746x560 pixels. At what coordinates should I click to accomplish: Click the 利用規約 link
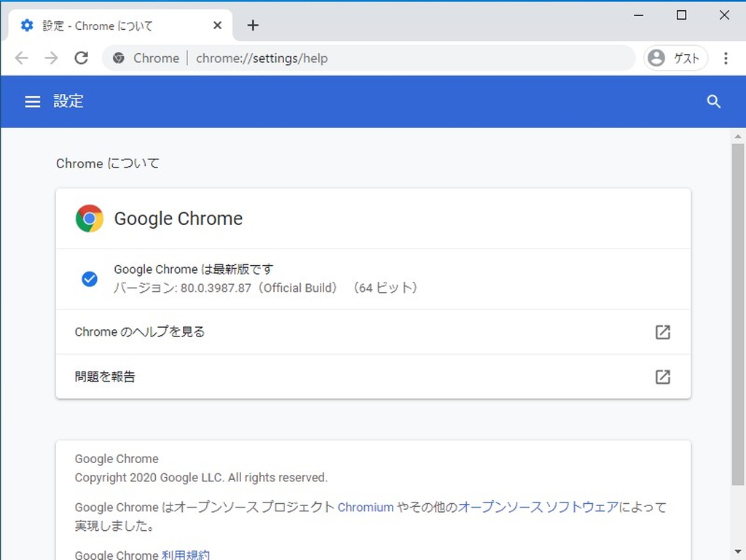click(x=187, y=554)
